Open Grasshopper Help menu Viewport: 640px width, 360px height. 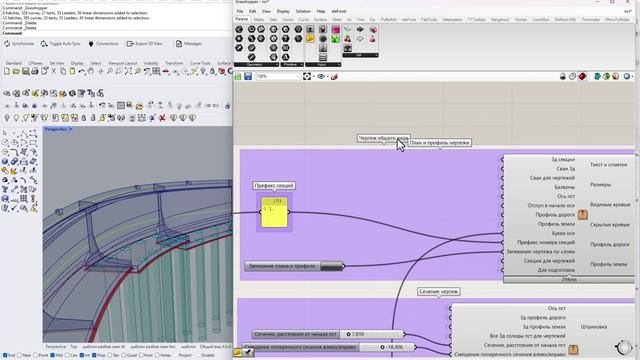pos(321,11)
